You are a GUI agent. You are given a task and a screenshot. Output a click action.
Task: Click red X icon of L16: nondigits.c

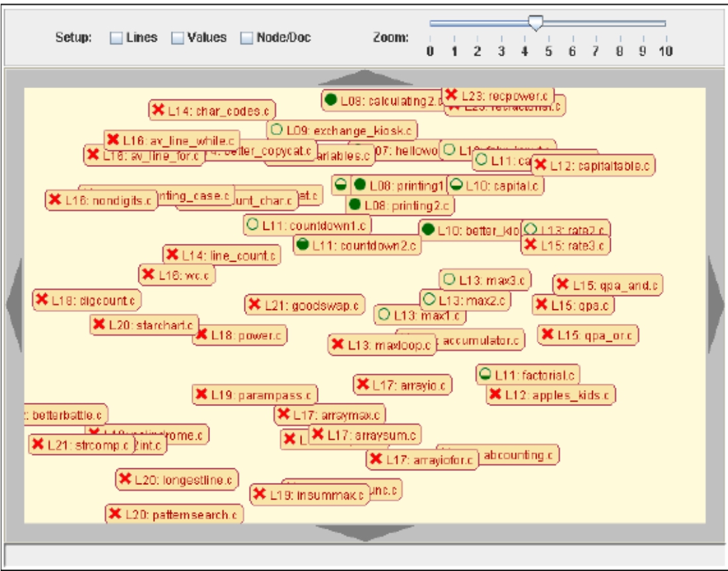point(55,199)
